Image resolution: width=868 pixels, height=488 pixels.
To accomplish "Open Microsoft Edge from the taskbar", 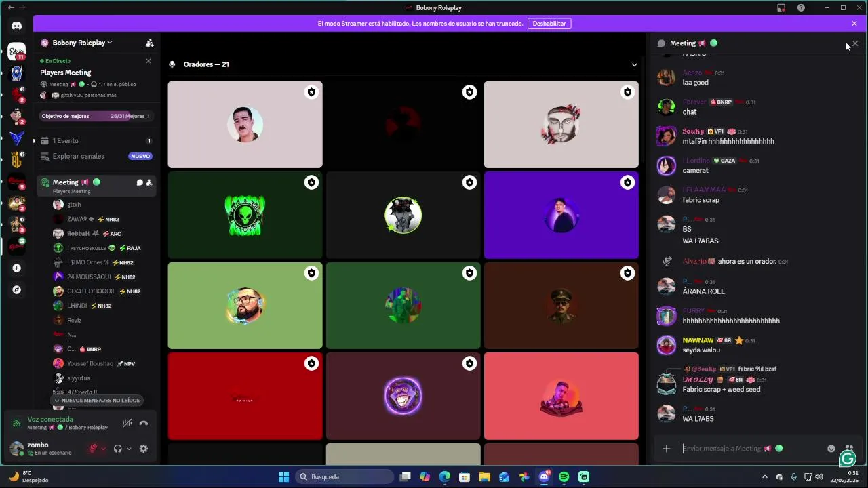I will pos(445,476).
